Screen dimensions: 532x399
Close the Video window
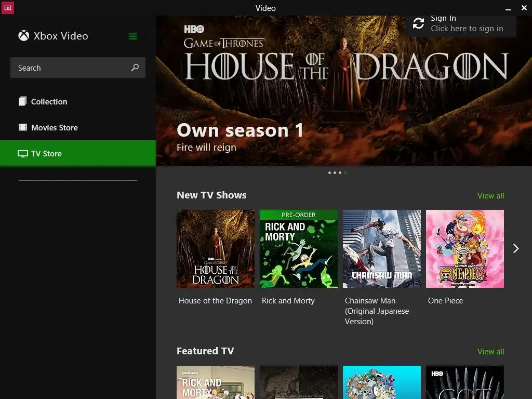coord(524,8)
